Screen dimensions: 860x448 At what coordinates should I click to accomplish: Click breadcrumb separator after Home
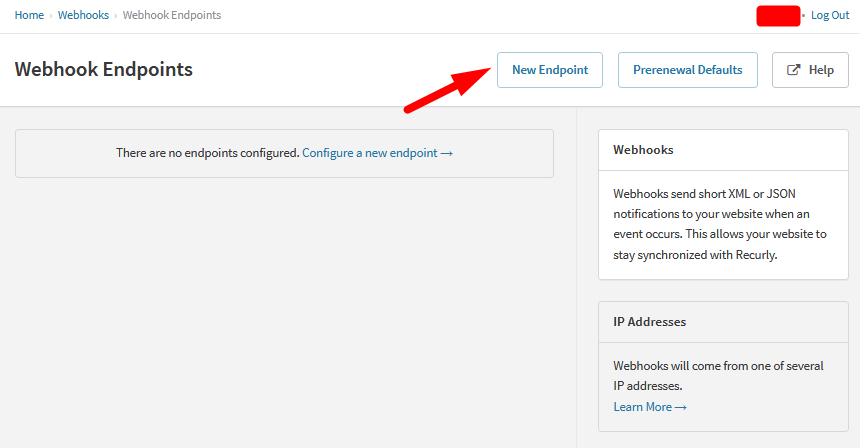51,16
